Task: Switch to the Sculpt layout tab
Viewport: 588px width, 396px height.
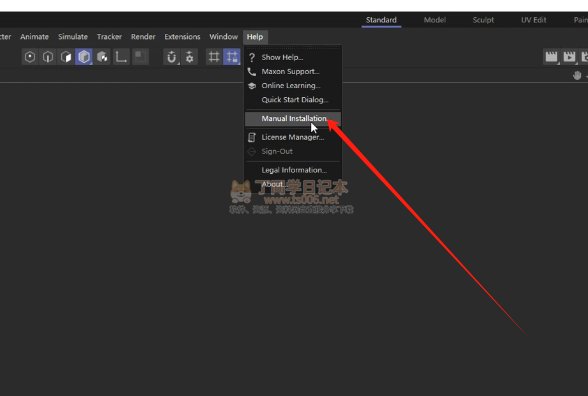Action: (483, 20)
